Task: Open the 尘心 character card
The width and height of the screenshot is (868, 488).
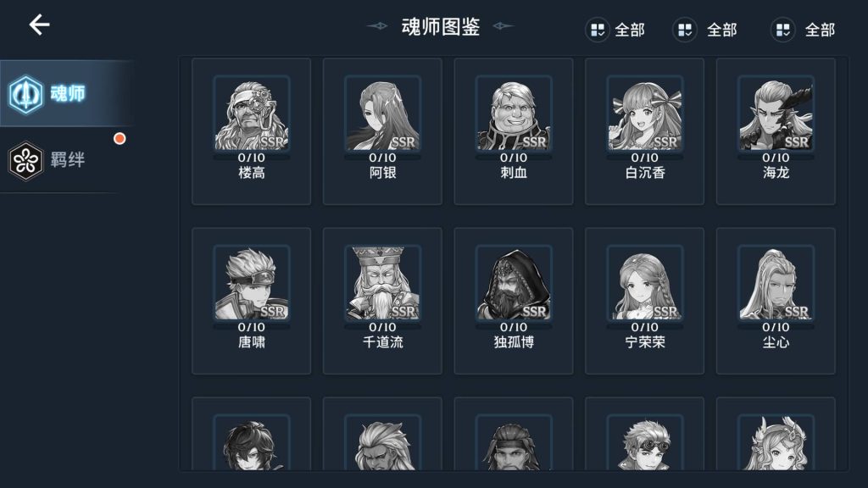Action: (776, 301)
